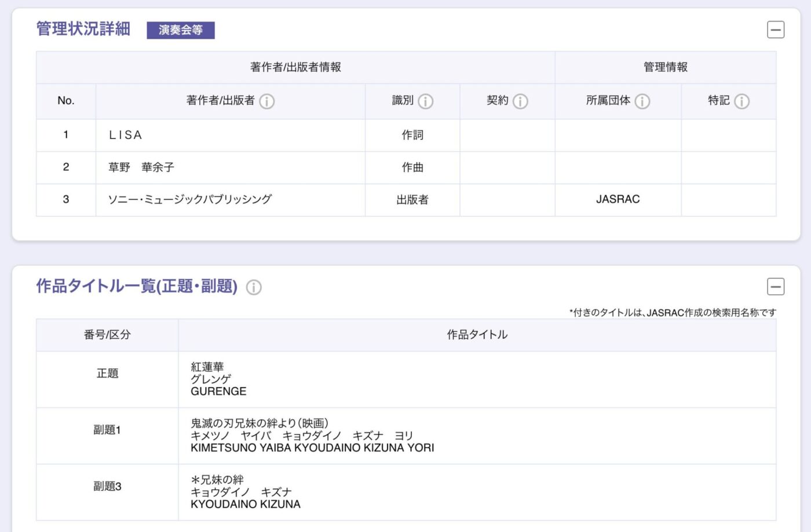Click the 鬼滅の刃兄妹の絆より subtitle text

tap(260, 423)
